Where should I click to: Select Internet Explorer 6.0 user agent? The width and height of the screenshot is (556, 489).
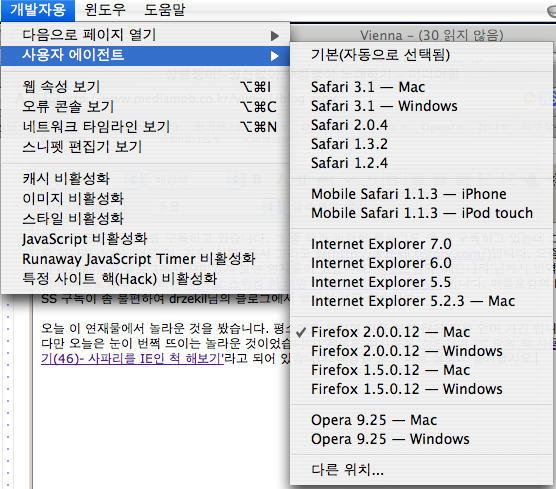pyautogui.click(x=421, y=263)
